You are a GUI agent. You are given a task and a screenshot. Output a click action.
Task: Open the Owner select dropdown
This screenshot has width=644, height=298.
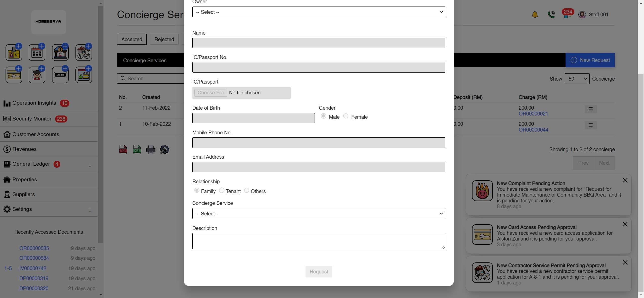coord(318,12)
